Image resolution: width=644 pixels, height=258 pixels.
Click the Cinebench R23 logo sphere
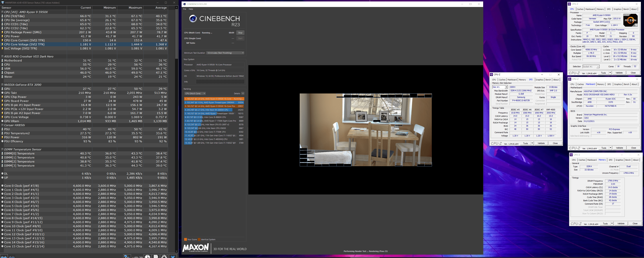click(193, 19)
